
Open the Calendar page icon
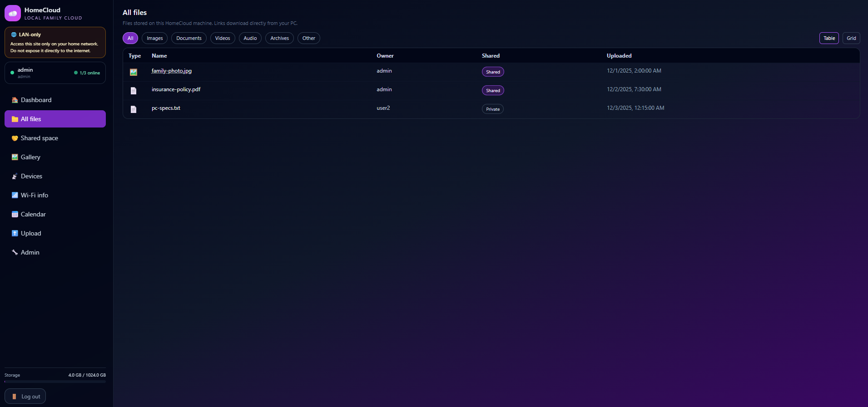pos(15,214)
